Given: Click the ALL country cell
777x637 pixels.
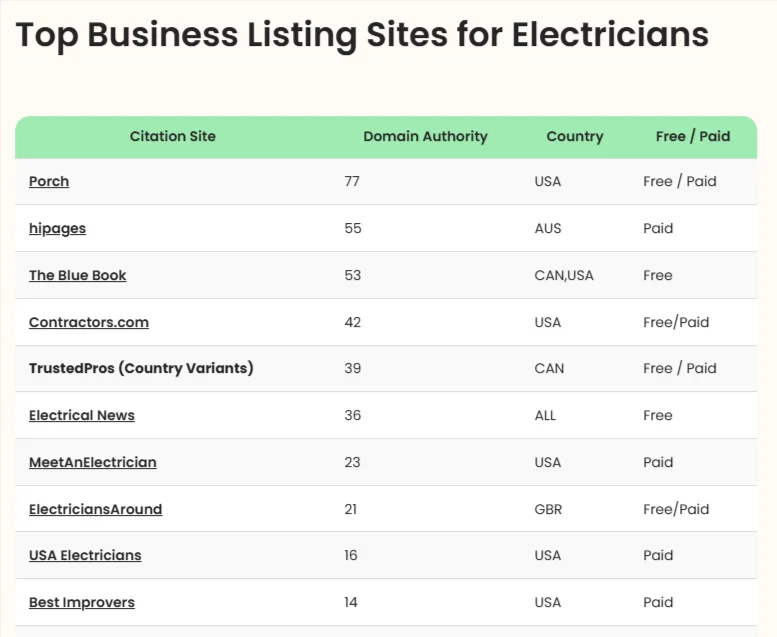Looking at the screenshot, I should pos(545,415).
